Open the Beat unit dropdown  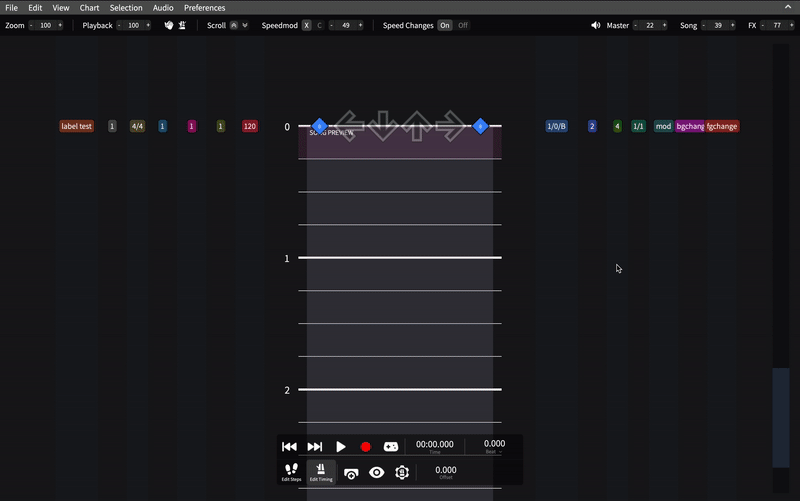(x=493, y=452)
